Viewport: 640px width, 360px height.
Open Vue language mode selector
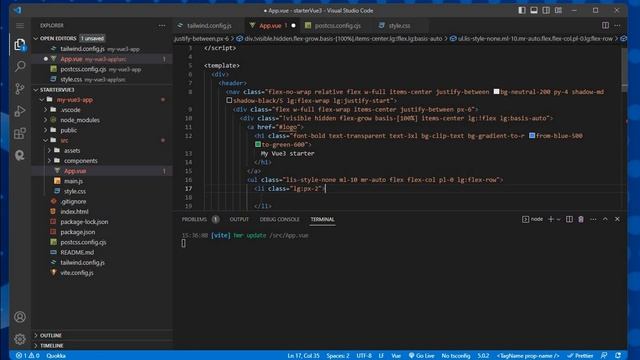[x=396, y=356]
